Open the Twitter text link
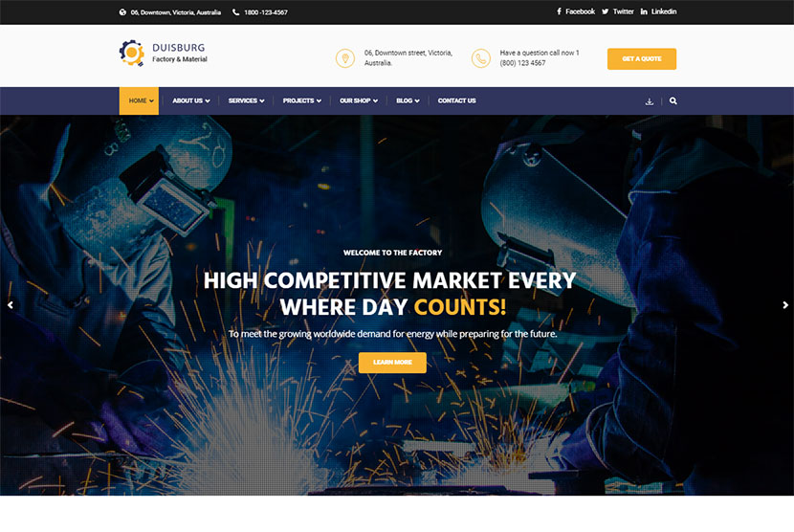 pyautogui.click(x=624, y=11)
